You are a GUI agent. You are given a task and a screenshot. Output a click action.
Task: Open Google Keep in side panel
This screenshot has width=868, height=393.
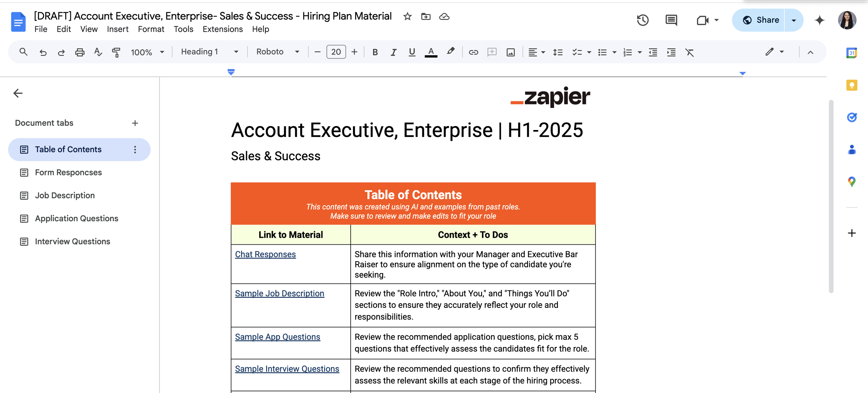point(852,85)
